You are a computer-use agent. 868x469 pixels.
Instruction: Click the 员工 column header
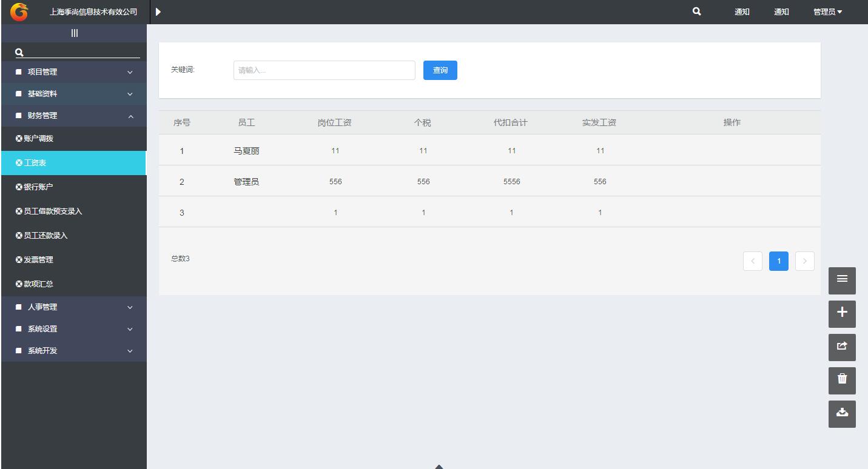point(246,122)
